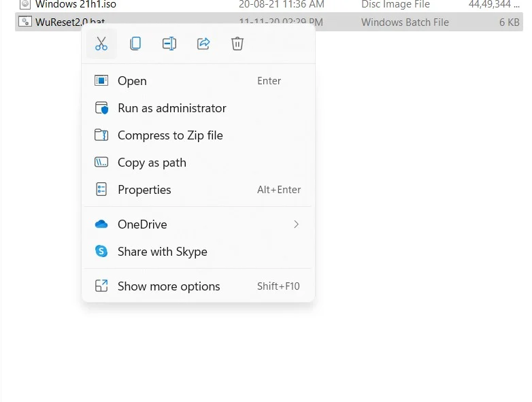This screenshot has height=402, width=532.
Task: Click the OneDrive cloud icon
Action: [x=101, y=224]
